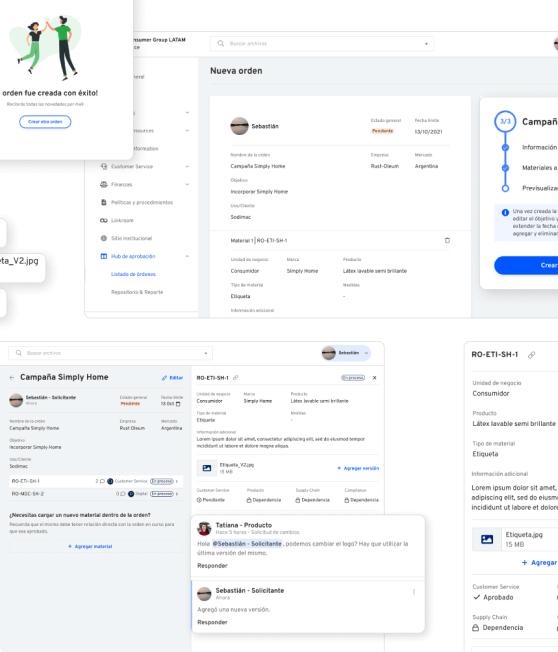Open the Etiqueta.jpg image icon in right card
This screenshot has width=558, height=652.
coord(486,539)
